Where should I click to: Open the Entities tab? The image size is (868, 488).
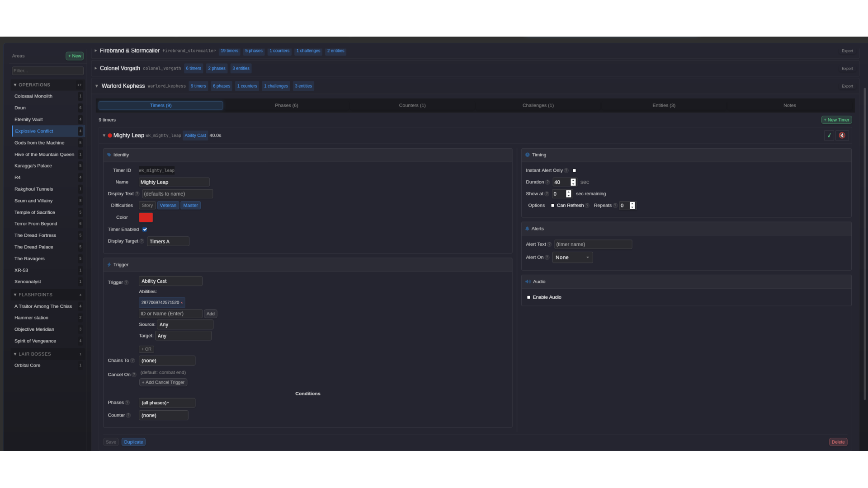[x=664, y=105]
